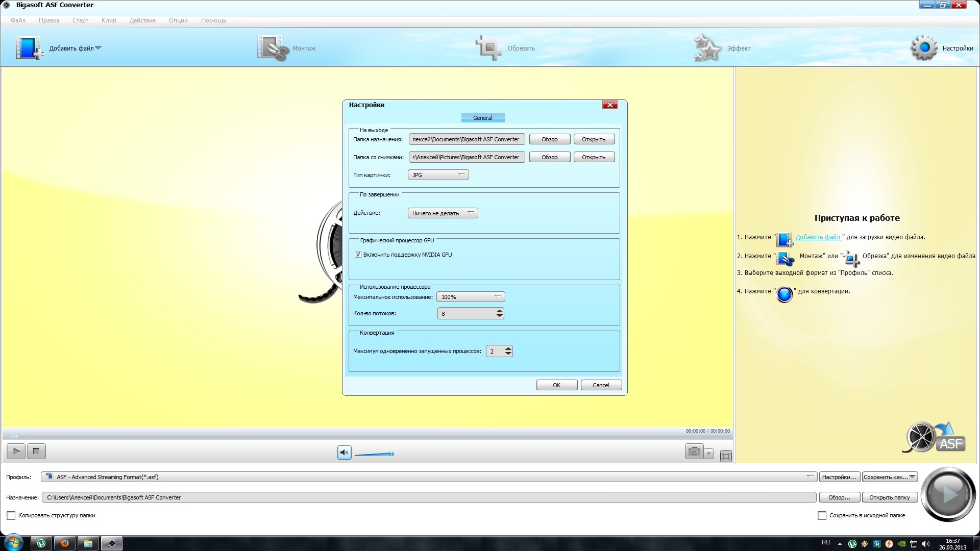980x551 pixels.
Task: Expand the JPG picture type dropdown
Action: click(x=438, y=175)
